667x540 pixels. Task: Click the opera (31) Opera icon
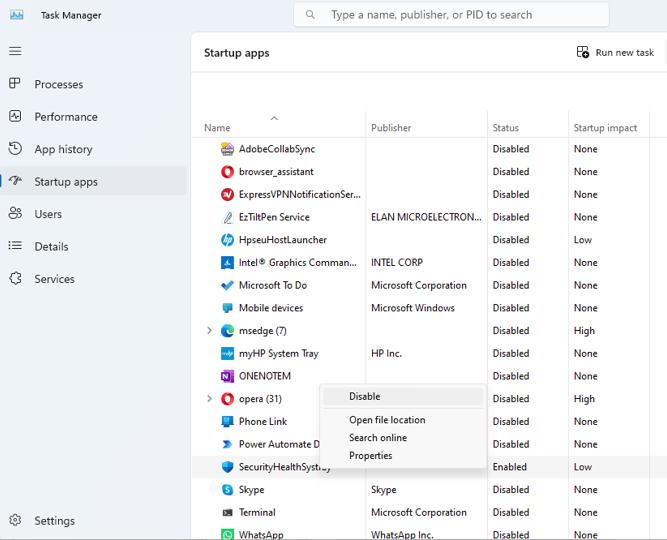227,399
